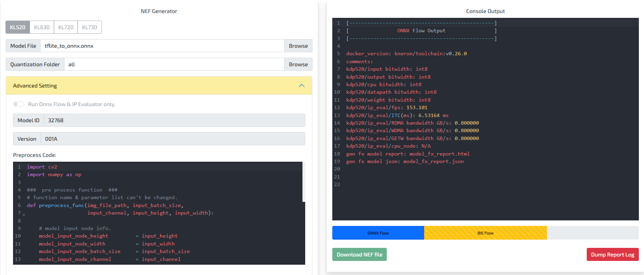Click 'kdp520/input bitwidth: int8' console line
This screenshot has height=275, width=644.
[387, 69]
